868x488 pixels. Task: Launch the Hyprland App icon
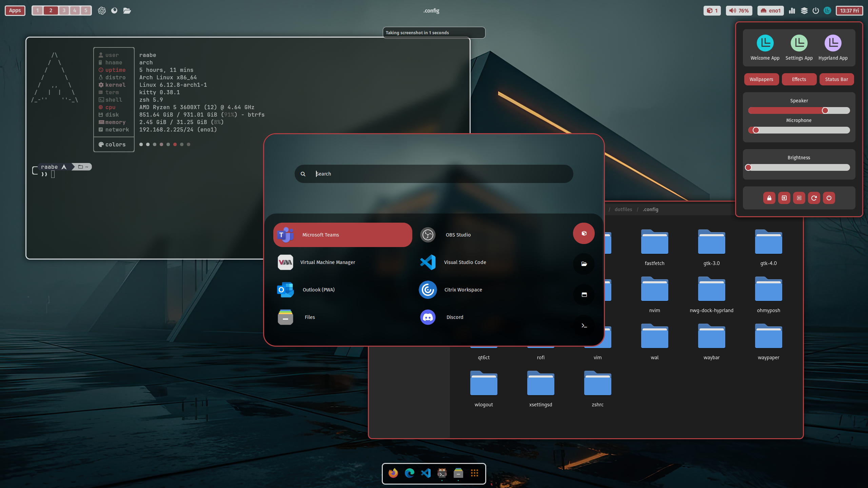[833, 43]
